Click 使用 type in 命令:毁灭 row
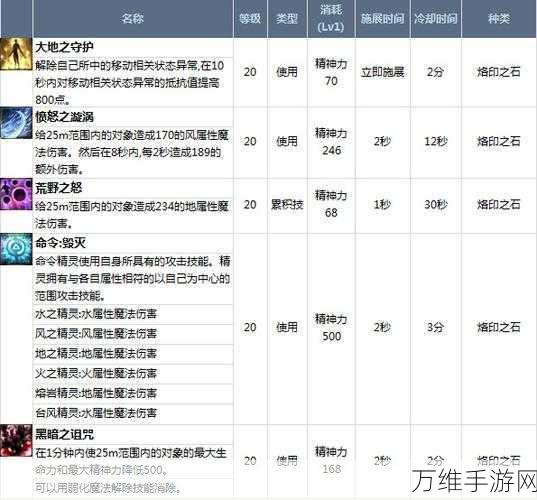 coord(287,327)
